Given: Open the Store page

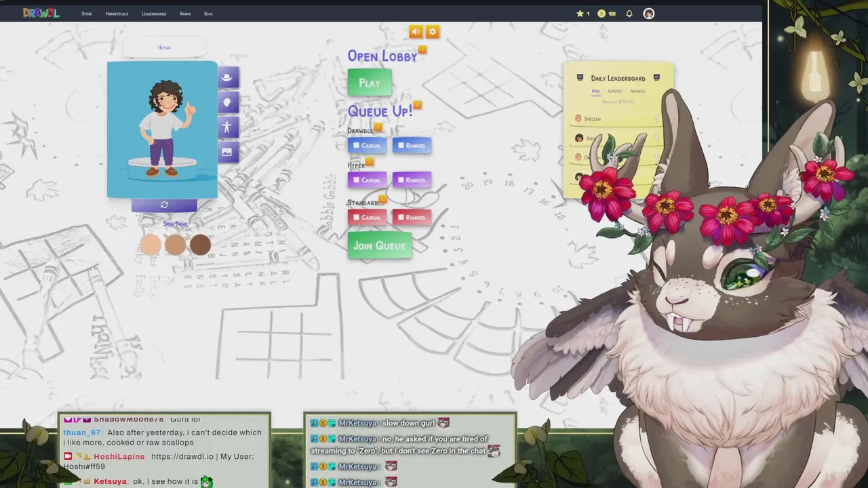Looking at the screenshot, I should coord(87,14).
